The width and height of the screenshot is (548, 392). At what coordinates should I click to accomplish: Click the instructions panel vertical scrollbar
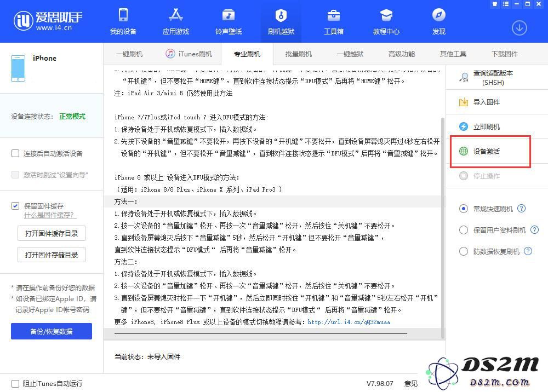coord(443,228)
